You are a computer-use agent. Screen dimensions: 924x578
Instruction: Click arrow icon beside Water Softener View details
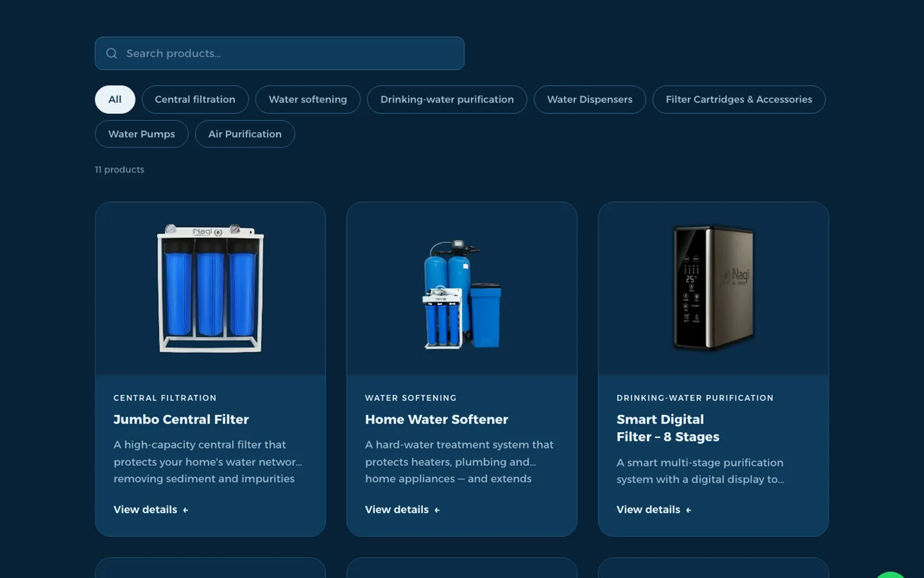(437, 510)
